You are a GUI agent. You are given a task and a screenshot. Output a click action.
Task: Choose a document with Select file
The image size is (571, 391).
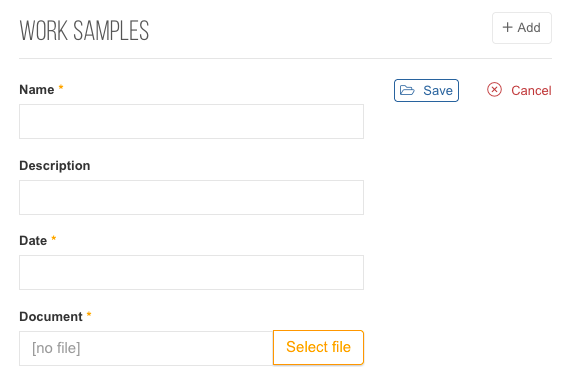tap(318, 347)
